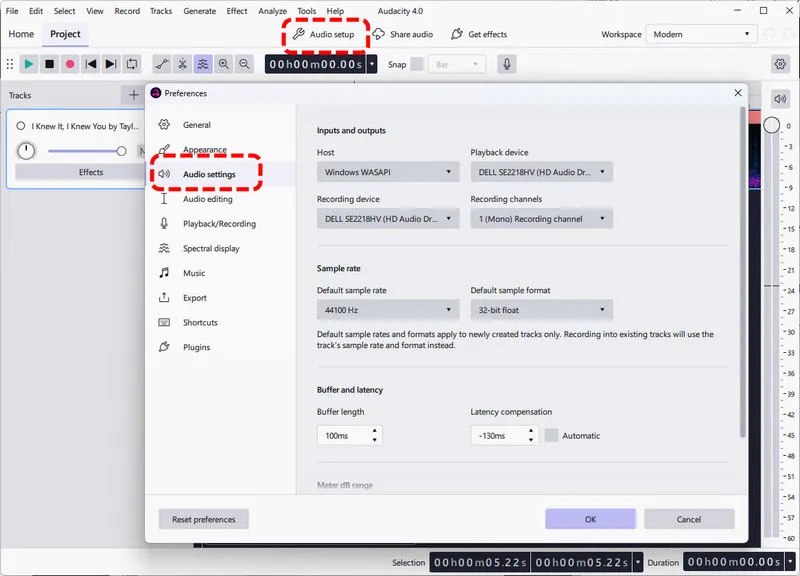Image resolution: width=800 pixels, height=576 pixels.
Task: Click the playback speaker meter icon
Action: coord(780,99)
